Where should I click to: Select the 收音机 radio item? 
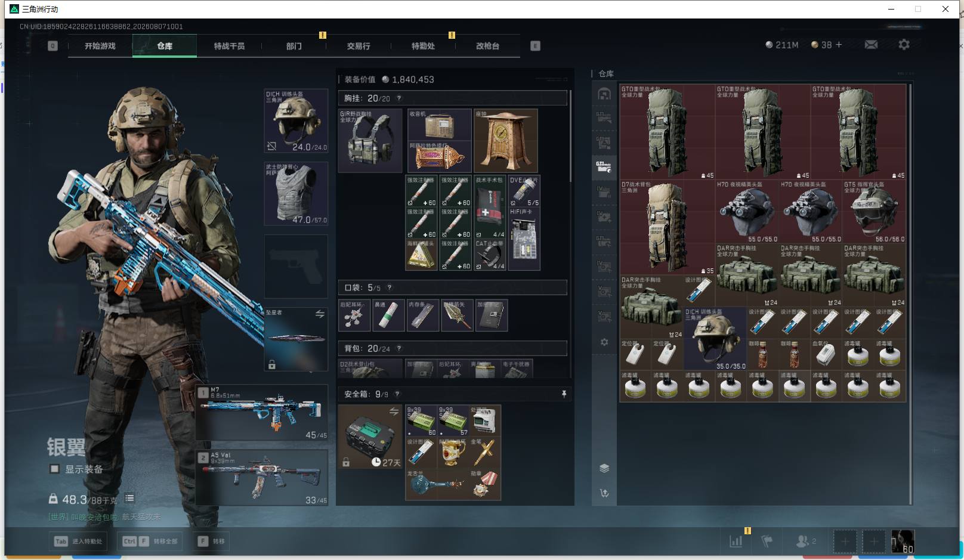tap(440, 125)
